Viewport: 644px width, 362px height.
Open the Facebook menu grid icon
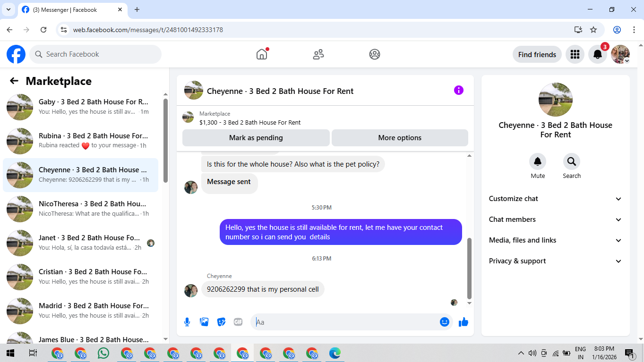[x=575, y=54]
